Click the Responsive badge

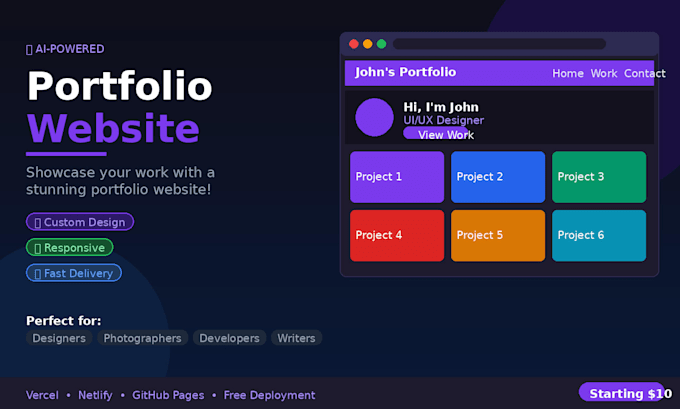pos(69,247)
